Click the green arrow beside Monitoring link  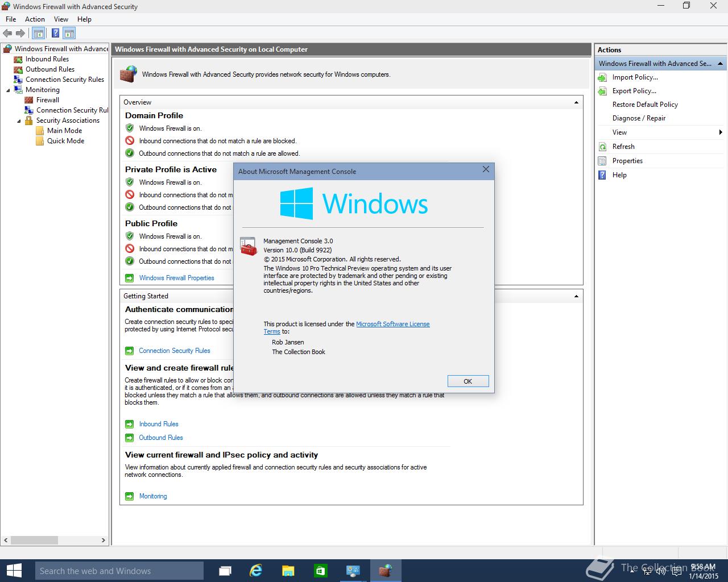pos(129,496)
